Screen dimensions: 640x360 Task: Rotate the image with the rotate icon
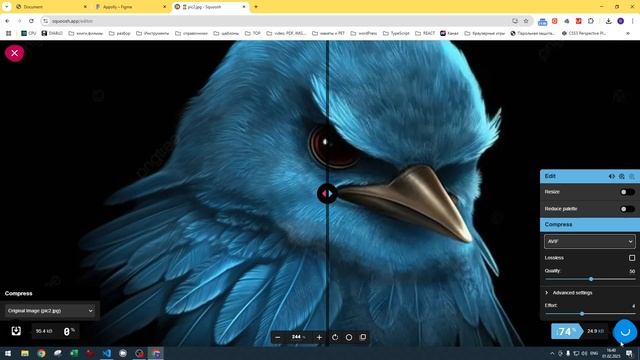pos(335,337)
